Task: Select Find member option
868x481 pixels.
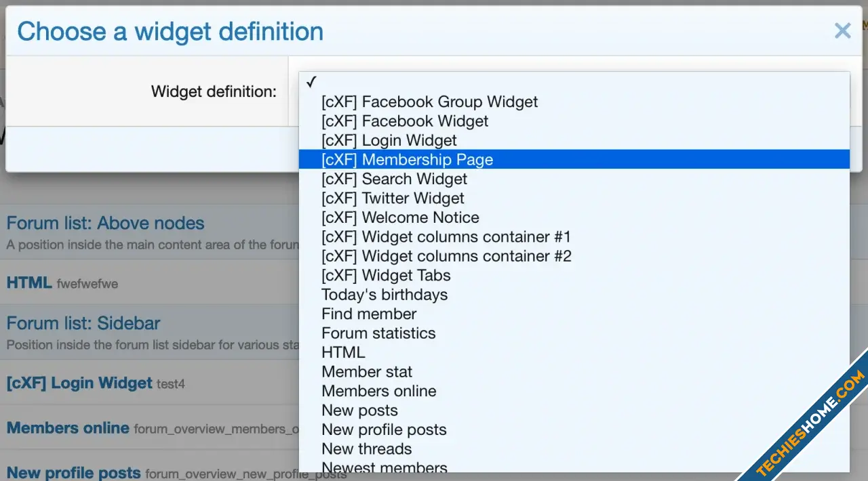Action: [x=574, y=314]
